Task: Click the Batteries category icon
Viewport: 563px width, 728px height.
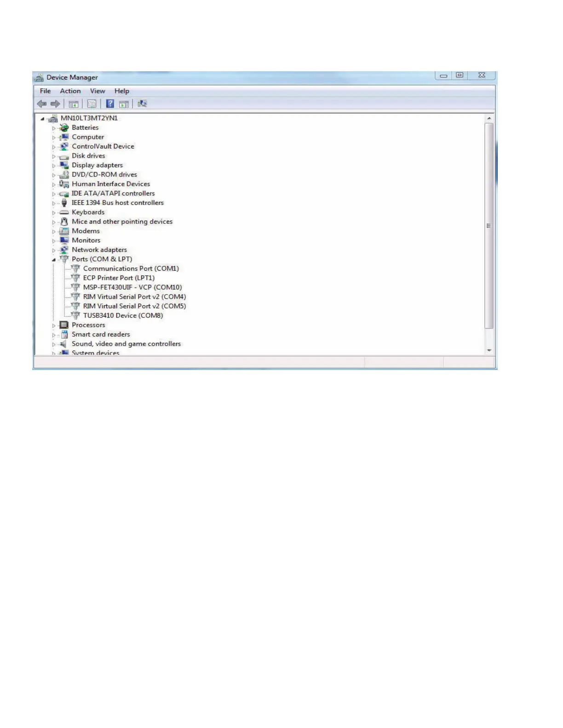Action: pyautogui.click(x=64, y=128)
